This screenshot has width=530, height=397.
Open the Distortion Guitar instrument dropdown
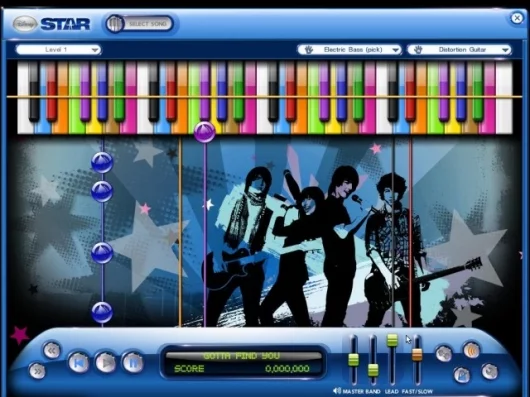pyautogui.click(x=459, y=50)
